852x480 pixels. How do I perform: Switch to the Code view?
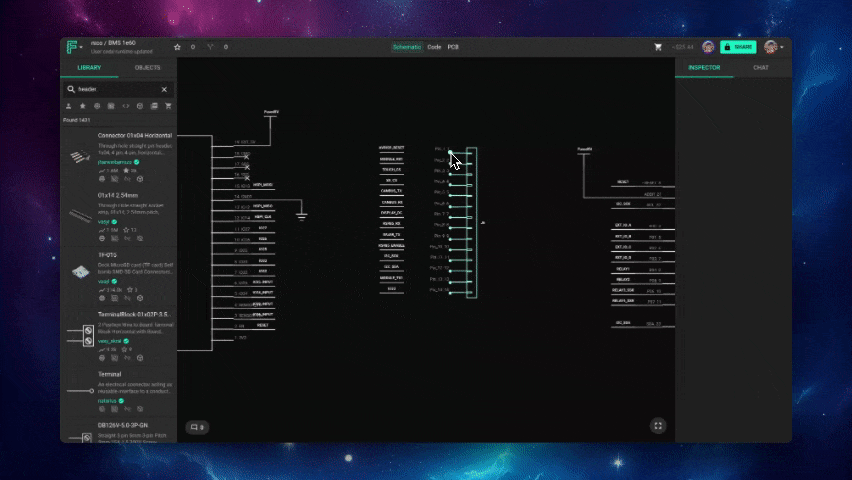[x=434, y=47]
